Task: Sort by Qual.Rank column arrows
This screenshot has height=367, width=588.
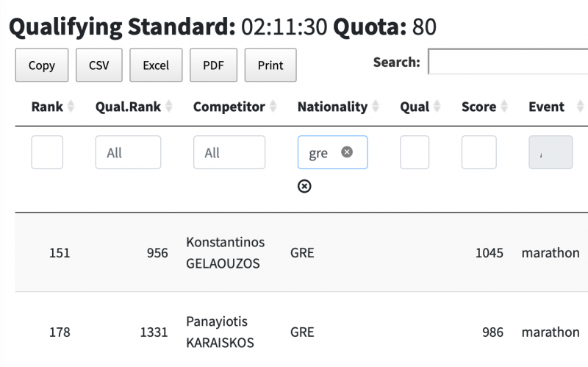Action: tap(168, 107)
